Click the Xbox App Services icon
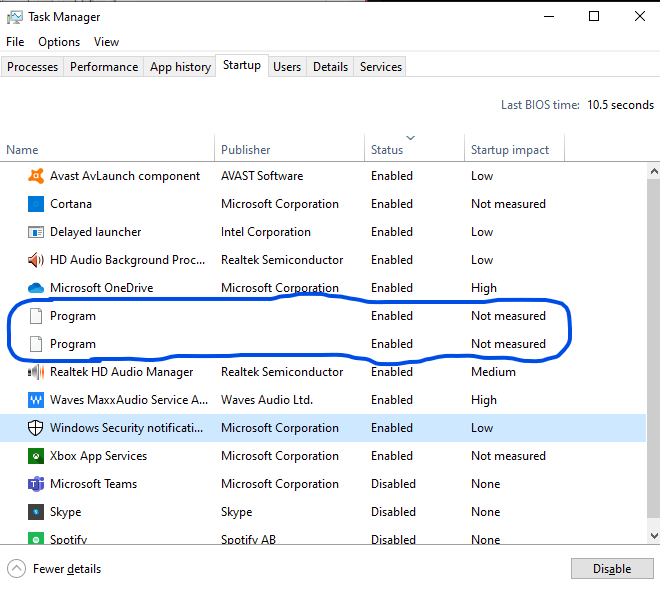This screenshot has width=660, height=590. (36, 456)
